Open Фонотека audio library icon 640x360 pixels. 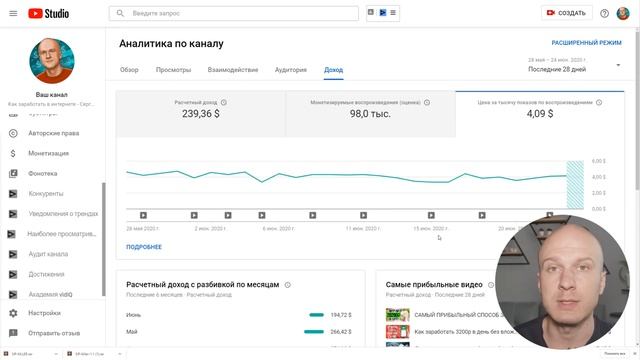click(13, 173)
